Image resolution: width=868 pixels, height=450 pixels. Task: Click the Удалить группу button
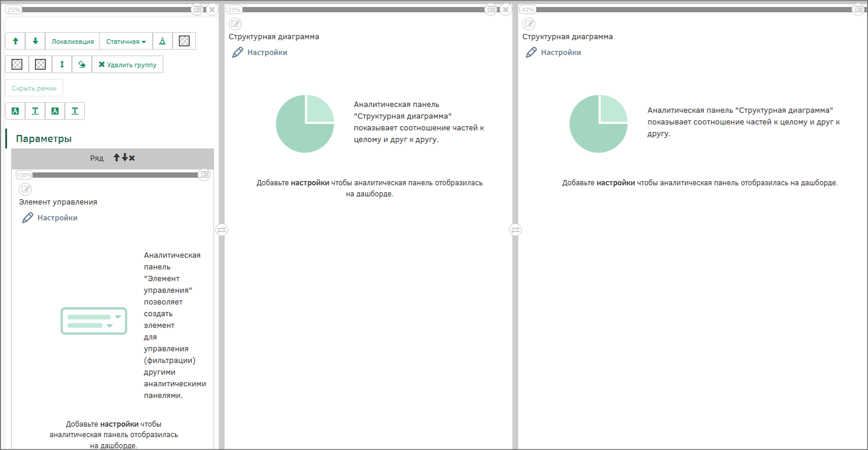(127, 64)
